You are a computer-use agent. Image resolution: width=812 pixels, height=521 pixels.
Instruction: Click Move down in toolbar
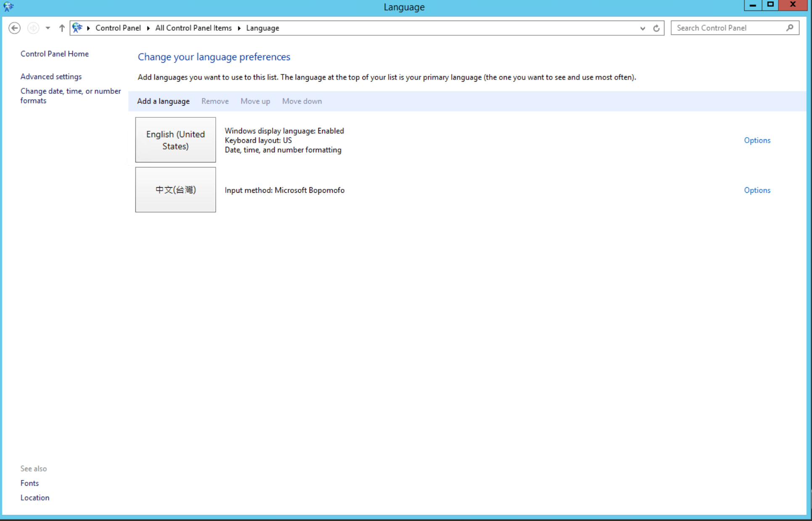tap(302, 101)
